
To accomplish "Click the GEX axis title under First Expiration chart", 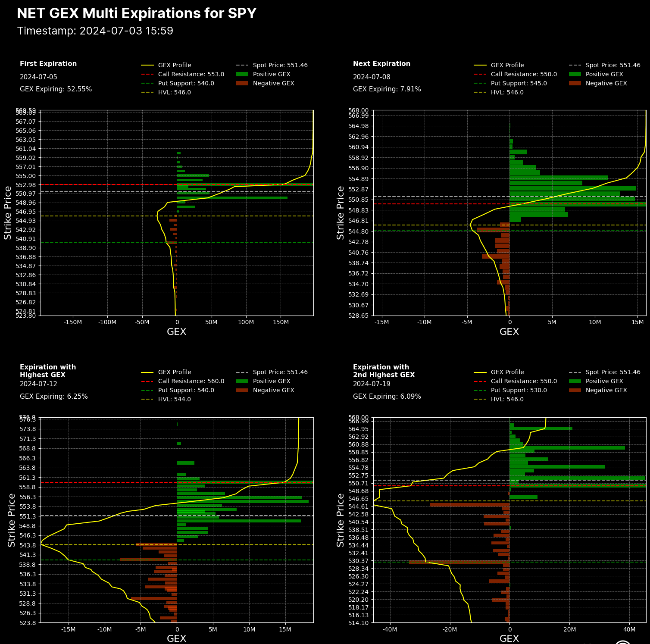I will tap(177, 332).
